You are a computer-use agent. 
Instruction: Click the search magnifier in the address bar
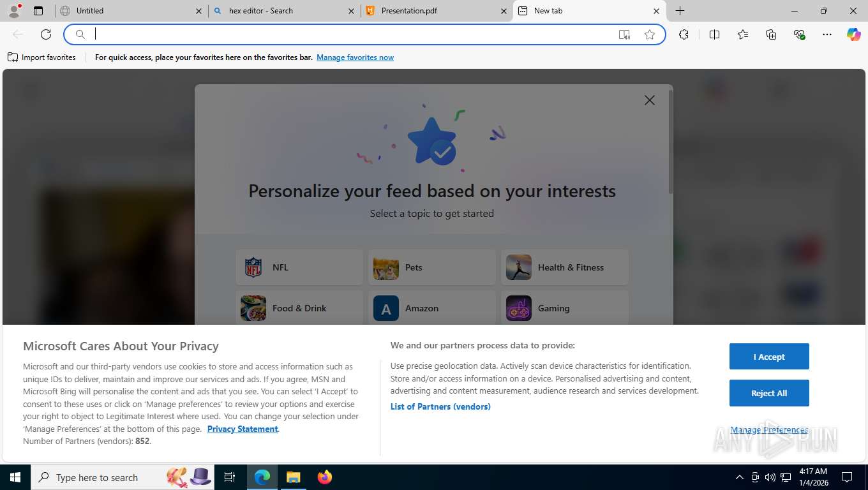click(x=80, y=34)
